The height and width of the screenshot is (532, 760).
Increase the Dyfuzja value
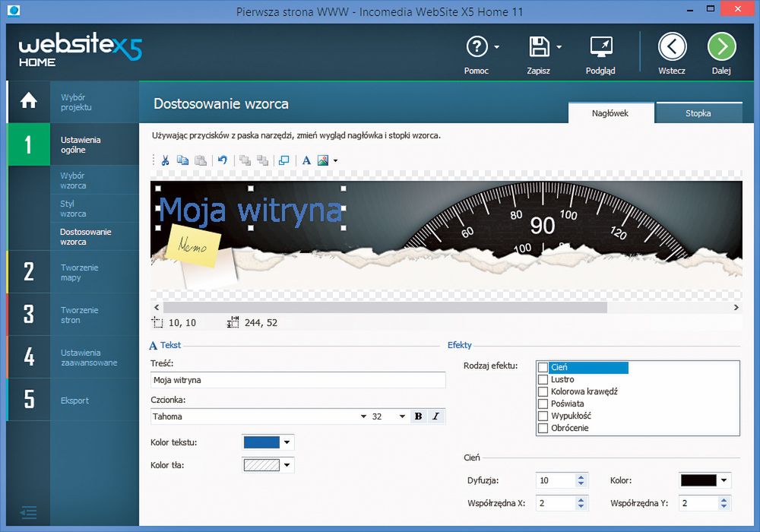pyautogui.click(x=581, y=477)
